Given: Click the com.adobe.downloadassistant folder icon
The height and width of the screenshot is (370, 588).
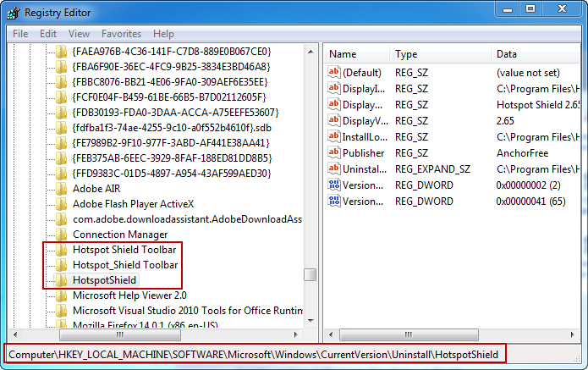Looking at the screenshot, I should [62, 219].
